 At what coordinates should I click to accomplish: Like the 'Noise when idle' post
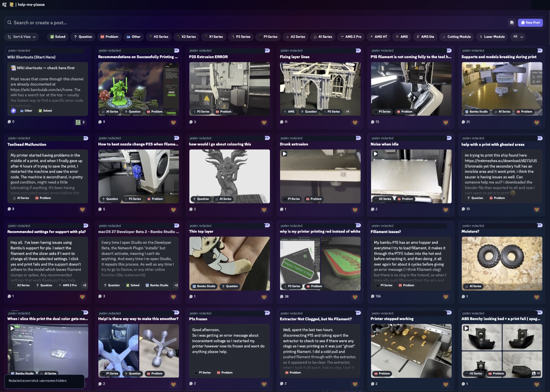[x=446, y=210]
